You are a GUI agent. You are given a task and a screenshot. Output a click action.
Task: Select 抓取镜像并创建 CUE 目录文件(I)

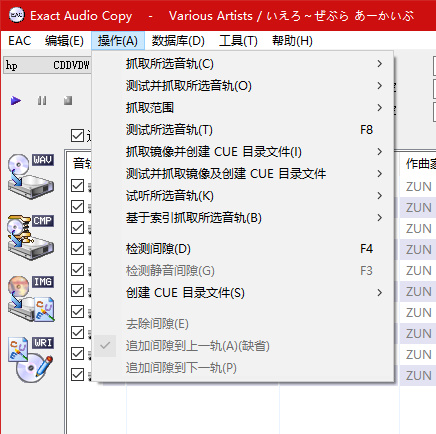[x=243, y=152]
